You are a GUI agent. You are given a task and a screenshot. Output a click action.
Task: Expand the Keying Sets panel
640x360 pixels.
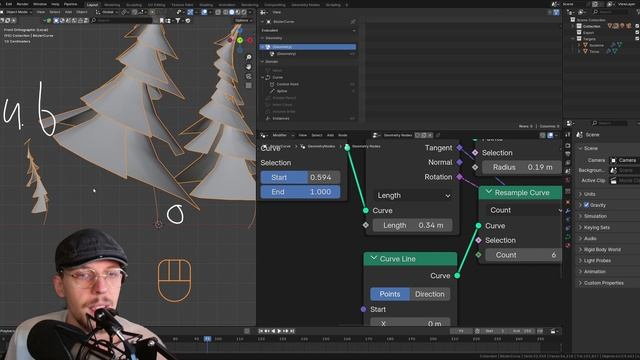596,227
